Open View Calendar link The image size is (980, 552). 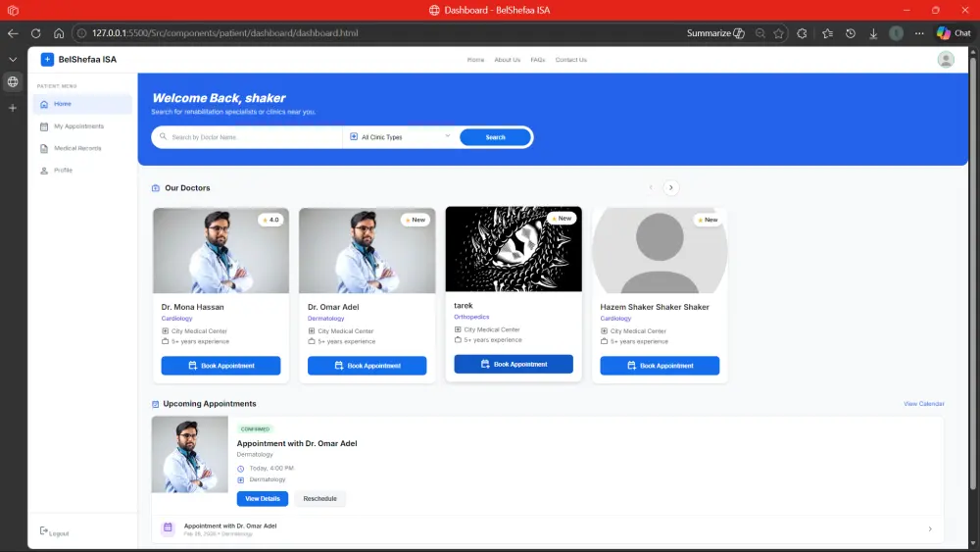click(x=923, y=404)
